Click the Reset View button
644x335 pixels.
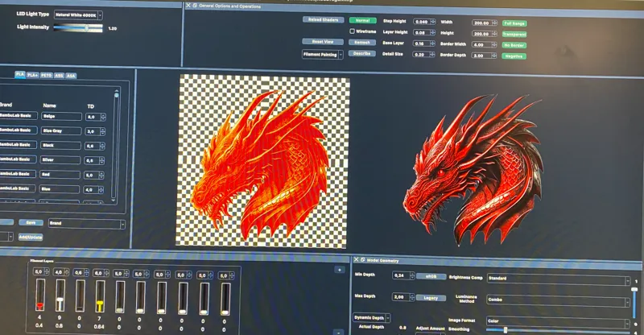click(x=323, y=42)
